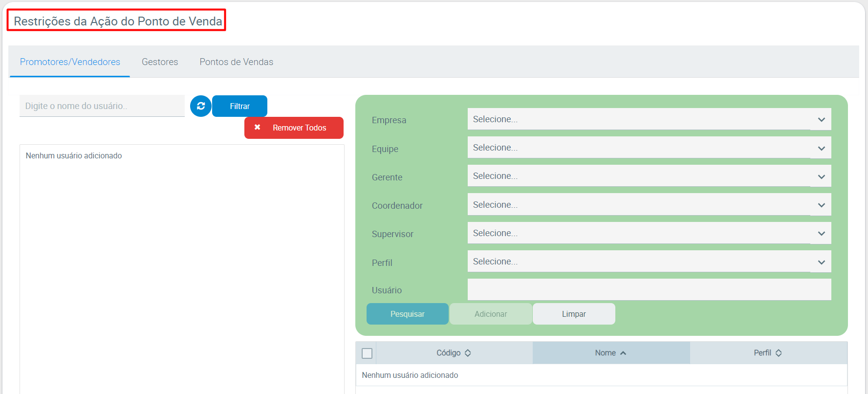Expand the Equipe dropdown
Screen dimensions: 868x394
(x=649, y=148)
